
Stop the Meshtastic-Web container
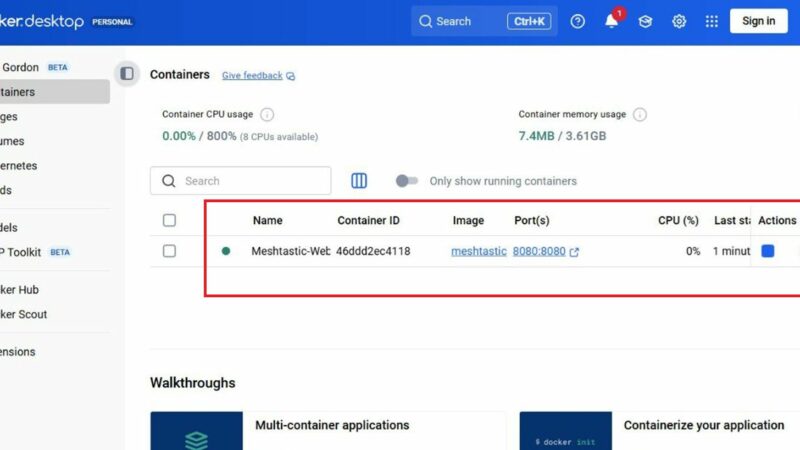pos(768,251)
